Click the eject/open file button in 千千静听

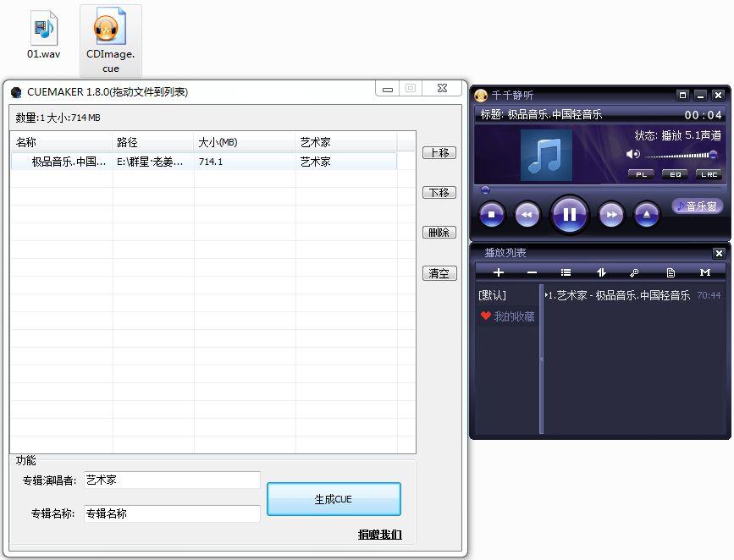click(647, 215)
